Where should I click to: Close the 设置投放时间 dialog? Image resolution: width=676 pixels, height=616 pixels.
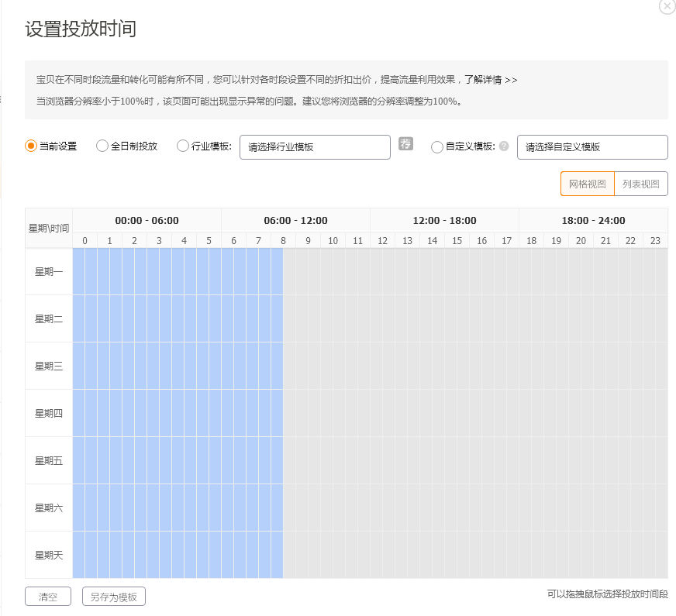(x=667, y=6)
